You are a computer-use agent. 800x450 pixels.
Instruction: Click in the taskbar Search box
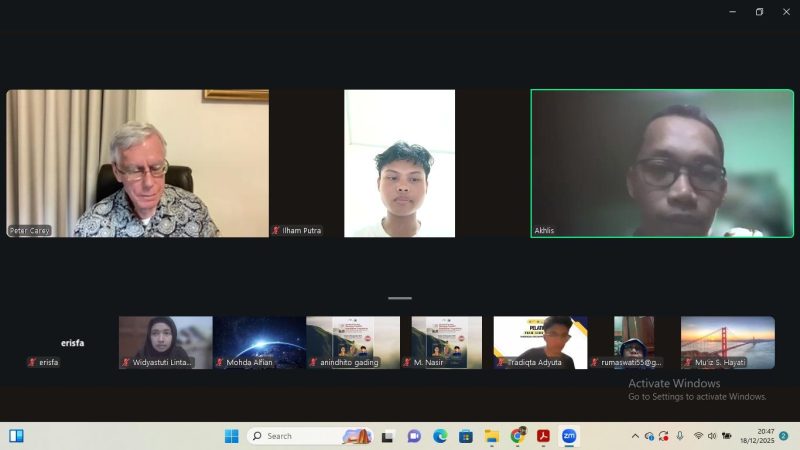point(300,436)
